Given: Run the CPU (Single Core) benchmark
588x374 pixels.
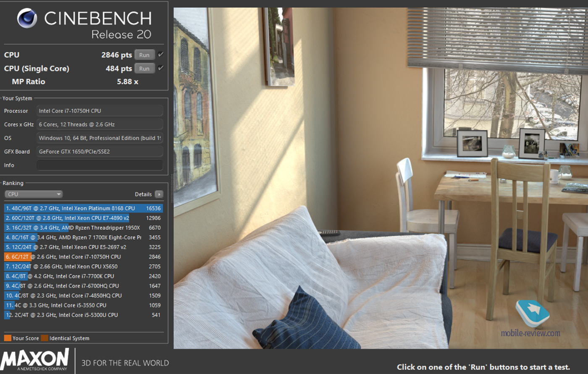Looking at the screenshot, I should [144, 68].
